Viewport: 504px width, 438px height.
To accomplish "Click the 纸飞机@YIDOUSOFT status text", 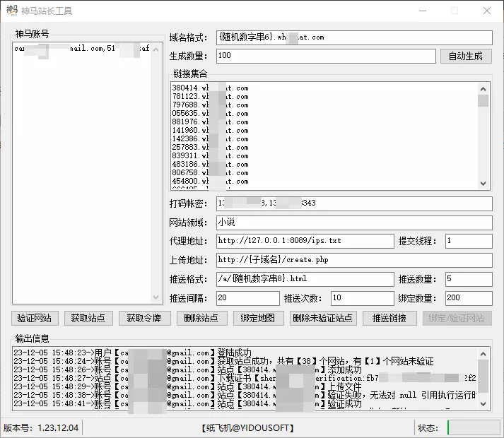I will coord(248,427).
